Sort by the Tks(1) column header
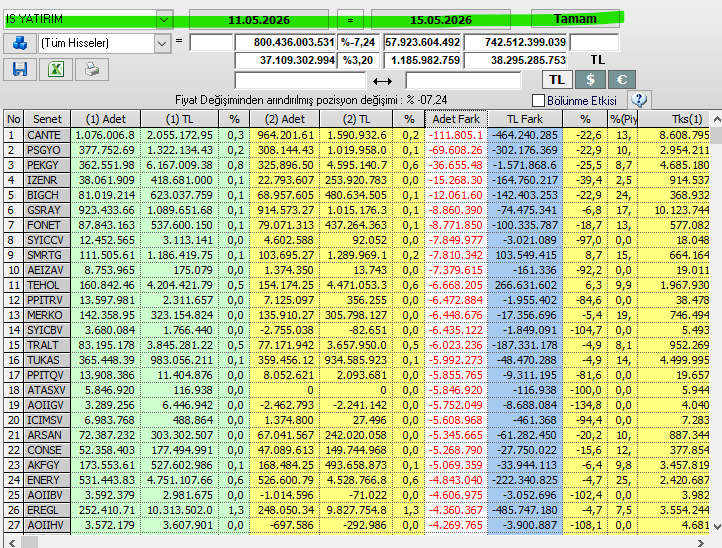 [674, 119]
